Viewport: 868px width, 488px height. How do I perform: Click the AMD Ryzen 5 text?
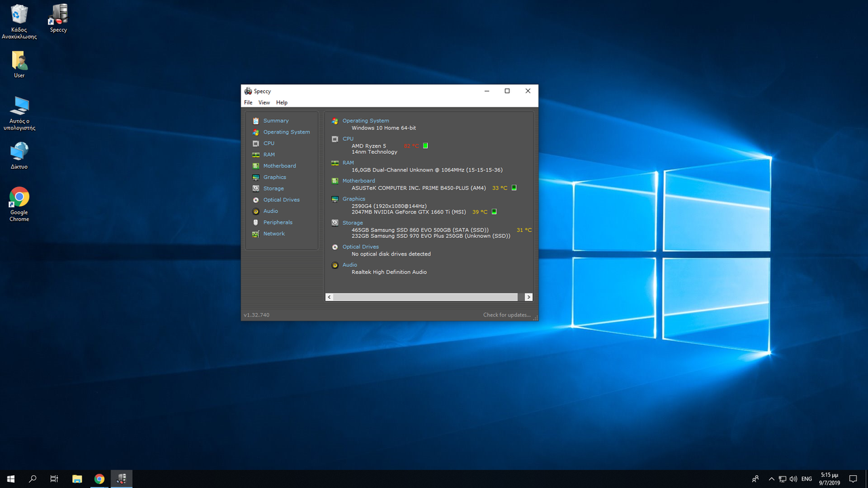[x=369, y=146]
